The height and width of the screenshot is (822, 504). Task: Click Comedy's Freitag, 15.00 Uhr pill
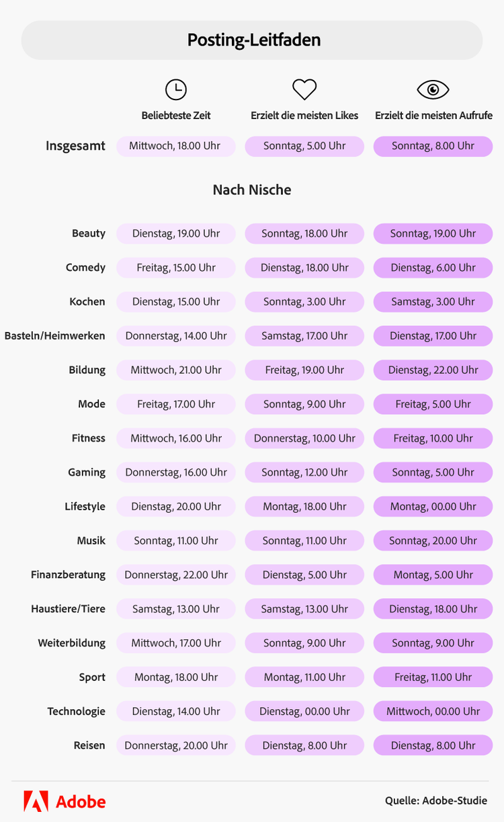(176, 268)
